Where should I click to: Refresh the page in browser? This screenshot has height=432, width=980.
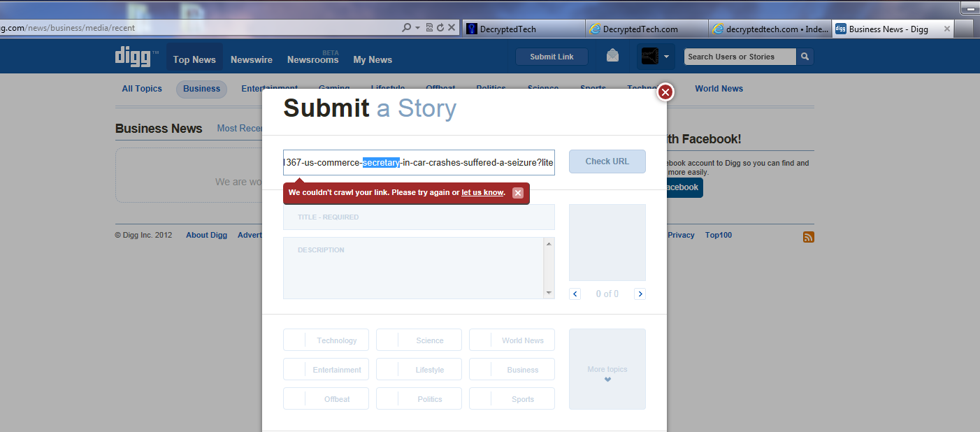pyautogui.click(x=440, y=28)
